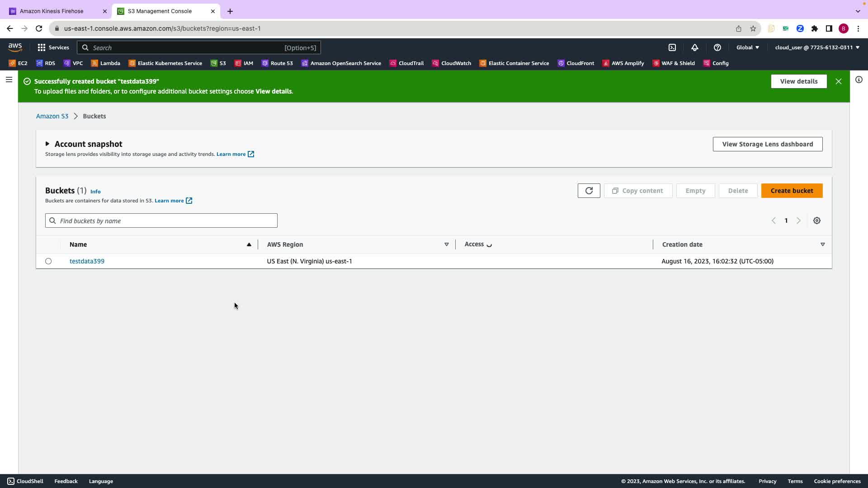Open the AWS support help icon
Image resolution: width=868 pixels, height=488 pixels.
717,47
